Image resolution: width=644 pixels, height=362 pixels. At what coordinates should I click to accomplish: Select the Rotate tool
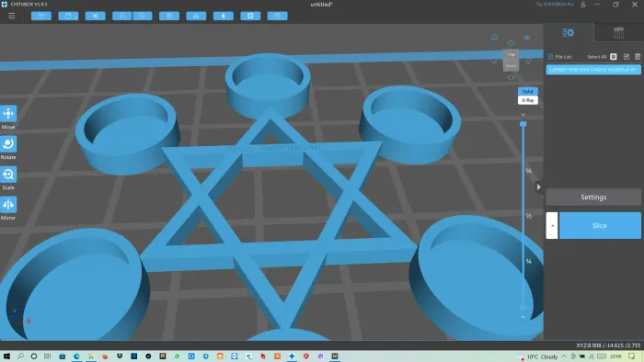pos(8,144)
